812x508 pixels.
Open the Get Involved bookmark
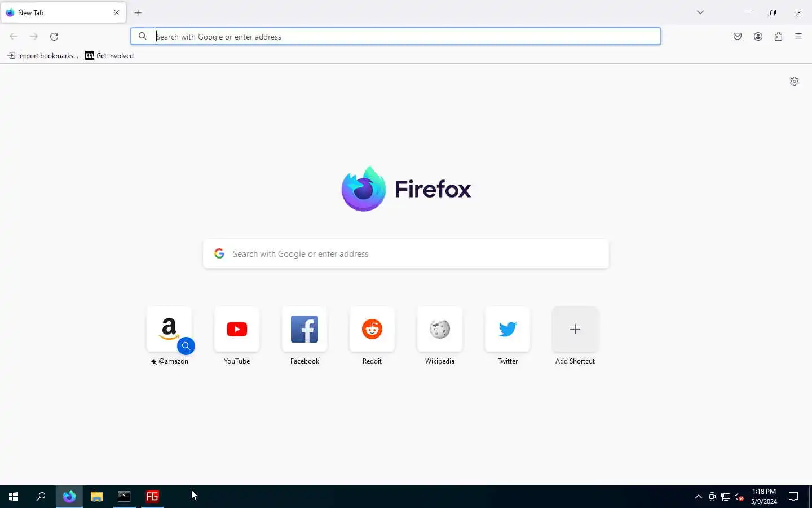click(109, 55)
